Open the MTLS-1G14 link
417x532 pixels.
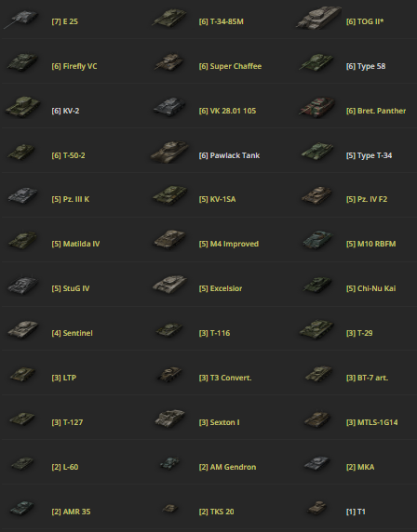[371, 422]
